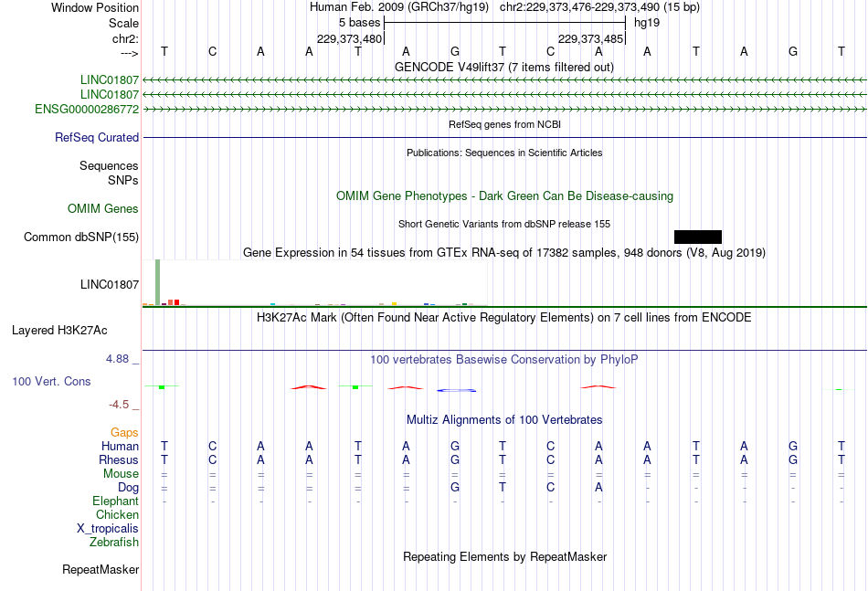This screenshot has width=868, height=591.
Task: Click the blue PhyloP conservation bar
Action: [x=456, y=390]
